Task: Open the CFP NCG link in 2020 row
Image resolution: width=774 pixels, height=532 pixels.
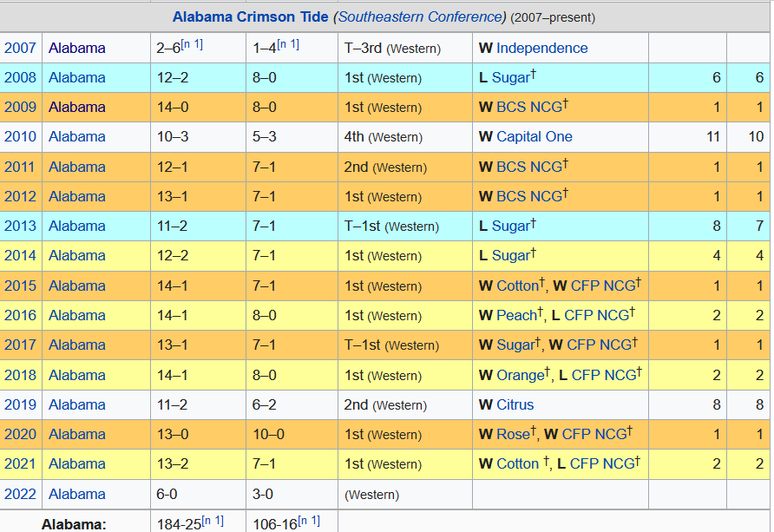Action: coord(594,434)
